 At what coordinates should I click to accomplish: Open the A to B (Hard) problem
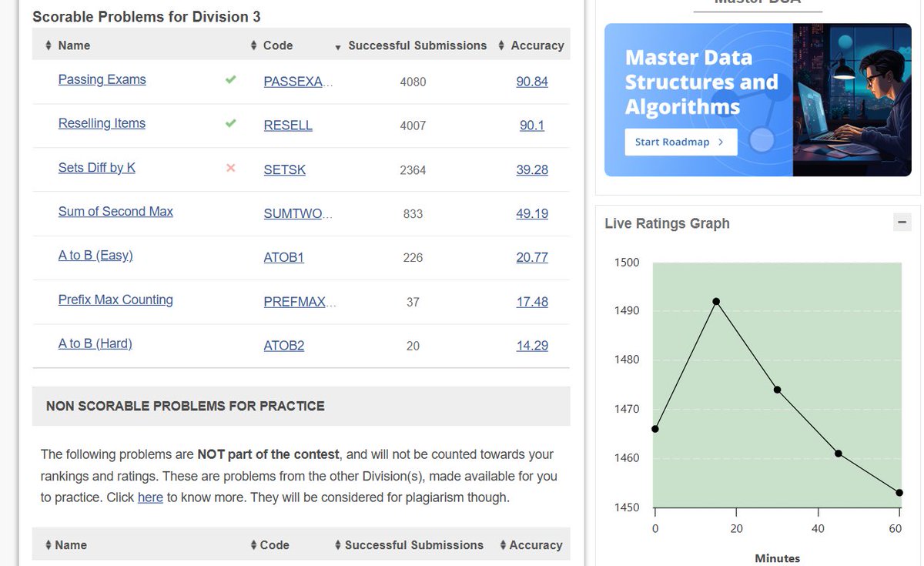95,344
